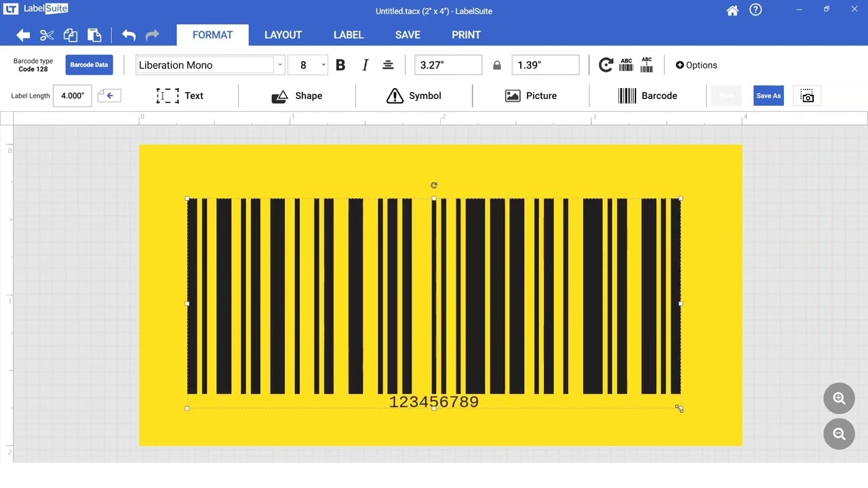This screenshot has height=488, width=868.
Task: Rotate the barcode with the rotate icon
Action: click(606, 65)
